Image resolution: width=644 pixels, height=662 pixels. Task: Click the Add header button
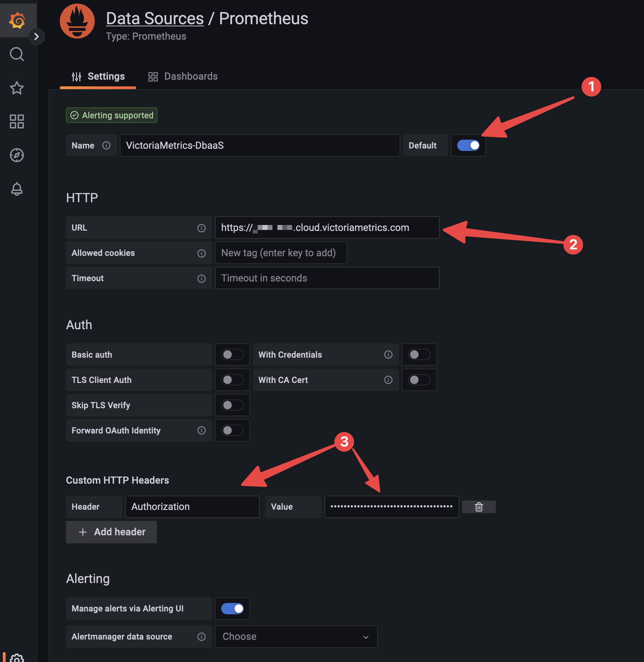coord(111,532)
